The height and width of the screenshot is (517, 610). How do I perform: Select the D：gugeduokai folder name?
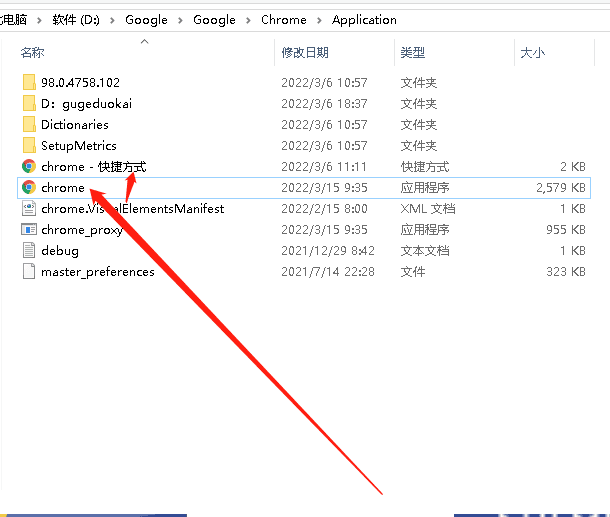(x=87, y=104)
